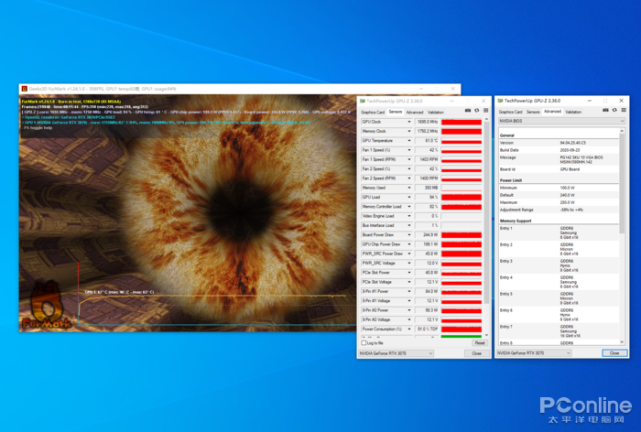The width and height of the screenshot is (641, 432).
Task: Click GPU-Z app icon in Advanced window title bar
Action: click(x=500, y=101)
